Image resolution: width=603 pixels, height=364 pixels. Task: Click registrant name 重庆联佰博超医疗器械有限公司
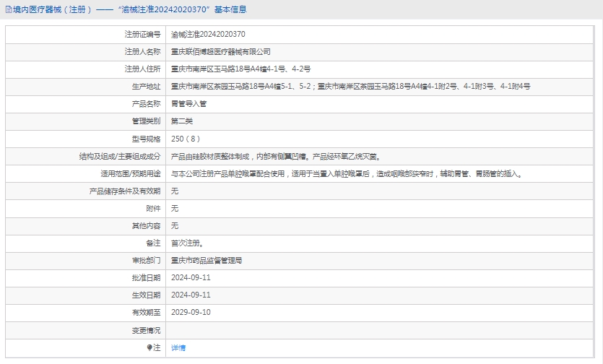coord(220,51)
